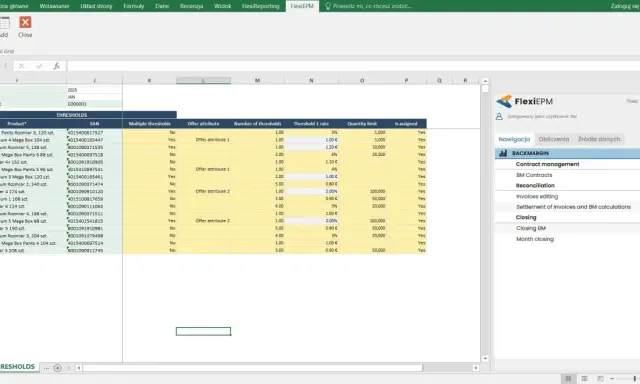Click the vertical scrollbar down arrow

tap(485, 359)
